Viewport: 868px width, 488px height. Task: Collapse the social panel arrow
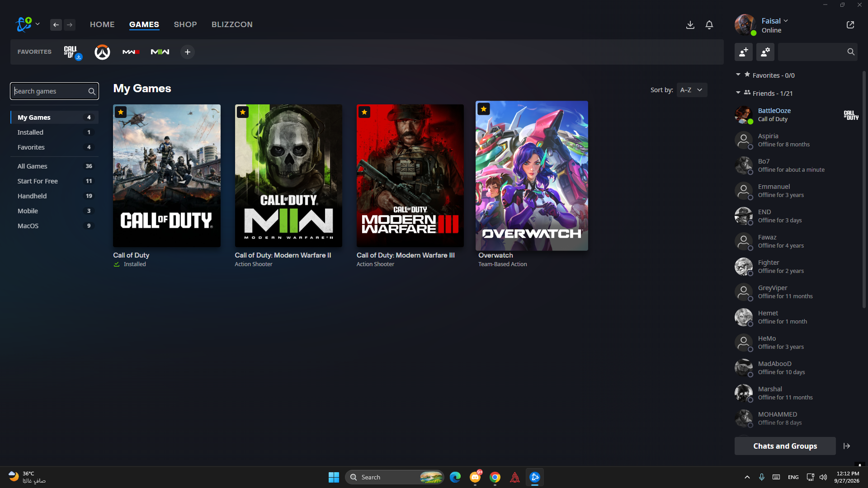click(847, 446)
